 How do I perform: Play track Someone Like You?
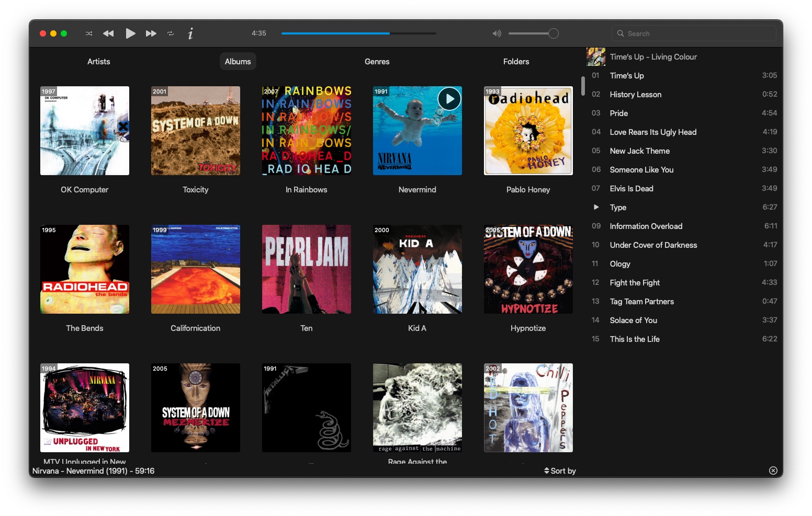click(684, 169)
